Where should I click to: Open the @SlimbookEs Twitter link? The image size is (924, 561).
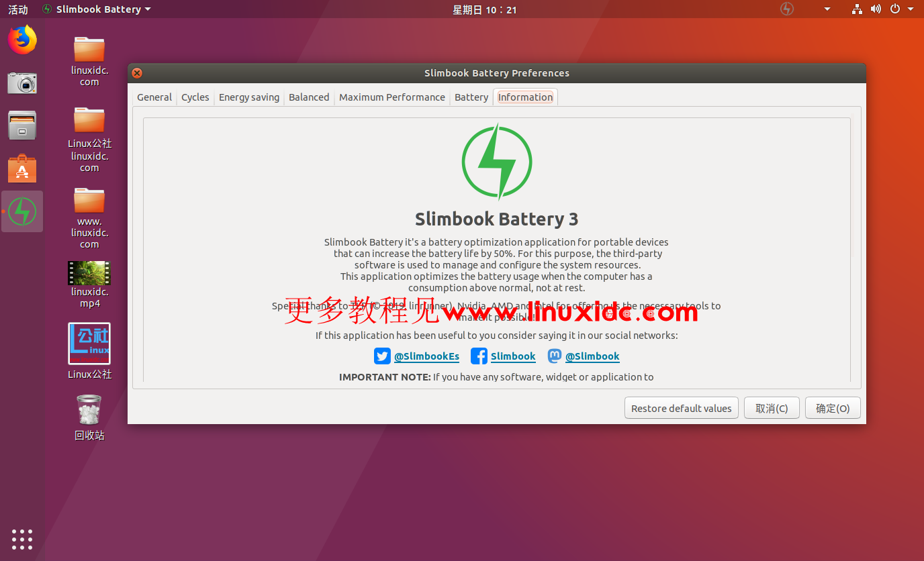426,356
